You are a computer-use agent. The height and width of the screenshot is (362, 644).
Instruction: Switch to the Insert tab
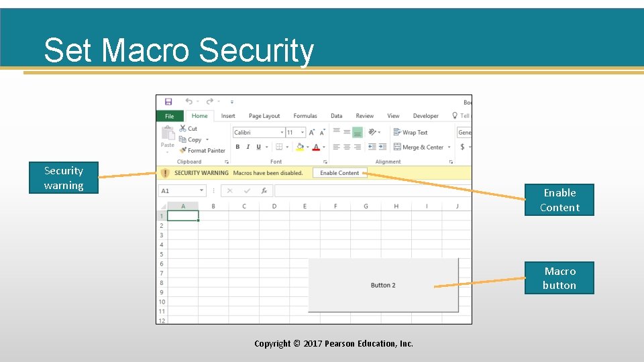[228, 116]
